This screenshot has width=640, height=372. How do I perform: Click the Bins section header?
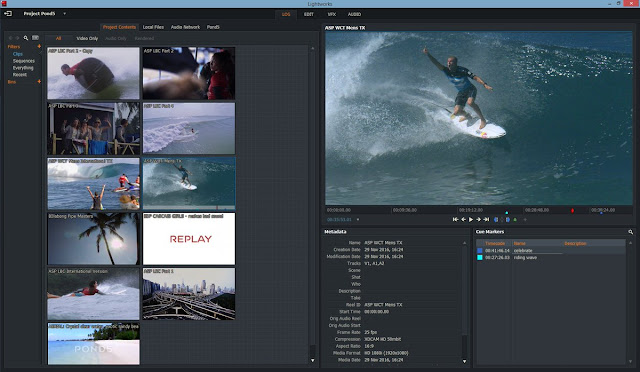11,82
